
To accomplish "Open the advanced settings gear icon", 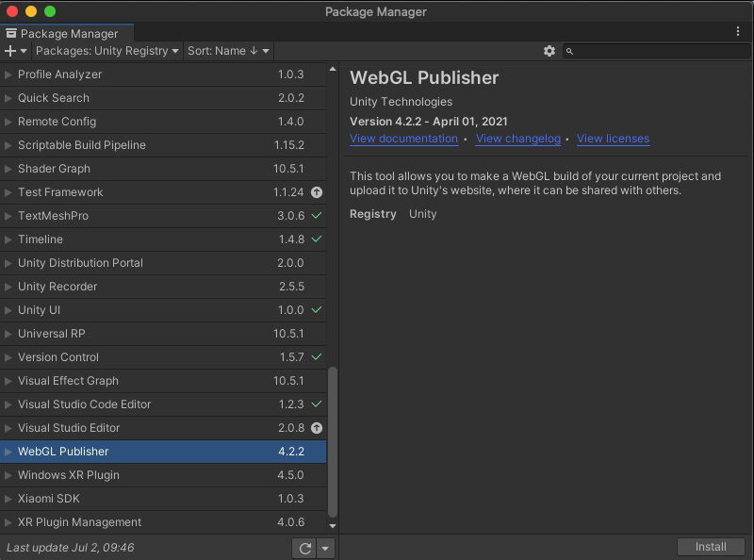I will click(x=549, y=51).
